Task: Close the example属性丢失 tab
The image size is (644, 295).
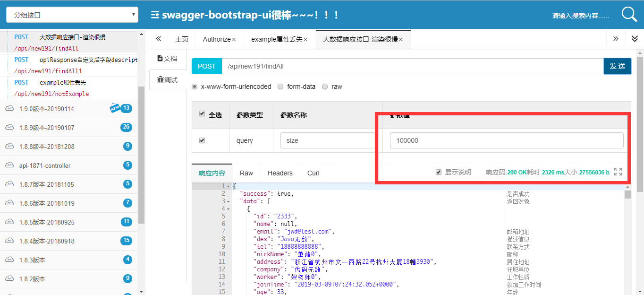Action: pos(305,40)
